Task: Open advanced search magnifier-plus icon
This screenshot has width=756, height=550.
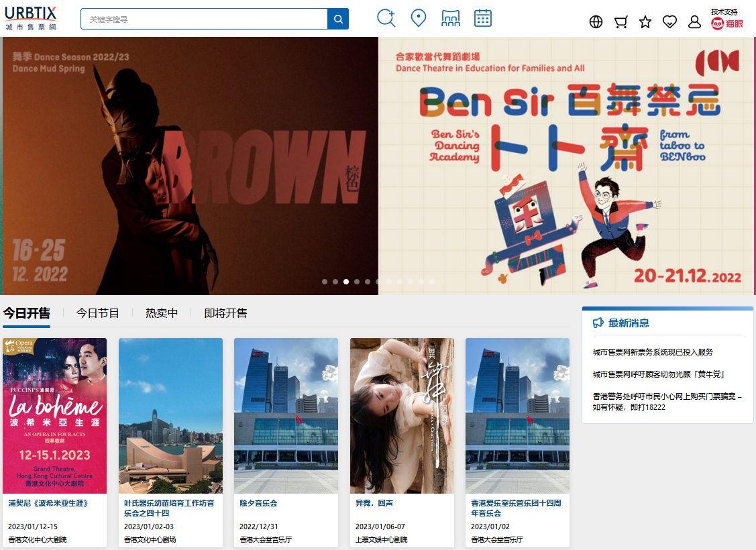Action: tap(386, 18)
